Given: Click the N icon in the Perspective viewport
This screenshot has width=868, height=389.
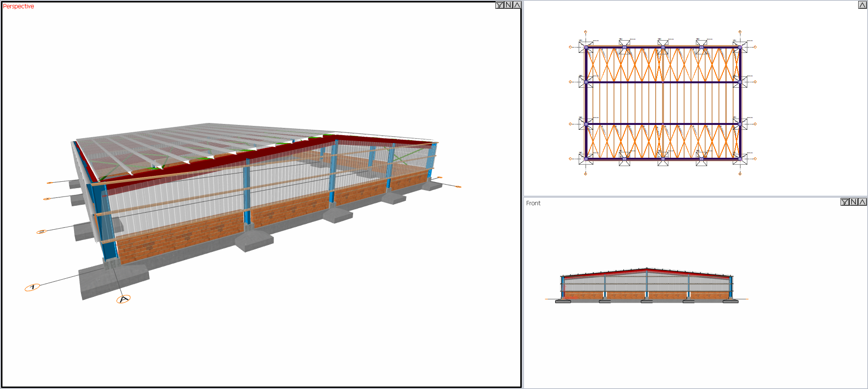Looking at the screenshot, I should 509,5.
